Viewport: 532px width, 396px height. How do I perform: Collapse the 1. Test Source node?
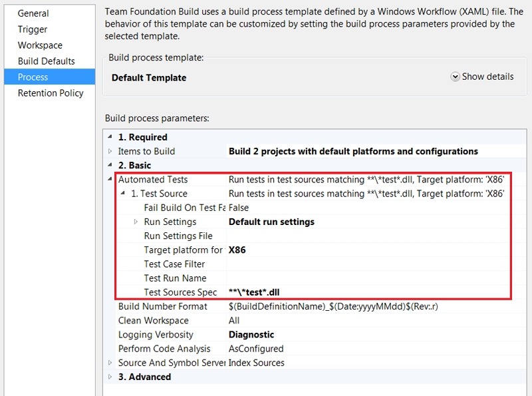(123, 193)
